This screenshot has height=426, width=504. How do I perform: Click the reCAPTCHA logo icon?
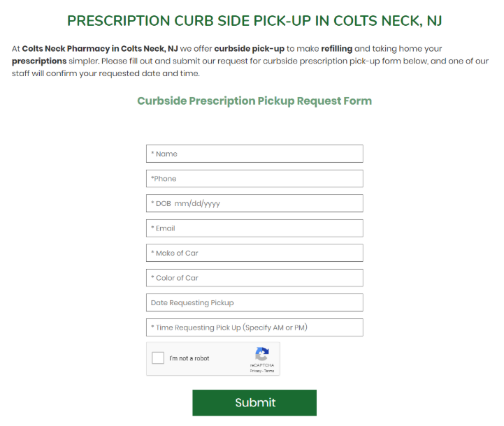pyautogui.click(x=262, y=354)
